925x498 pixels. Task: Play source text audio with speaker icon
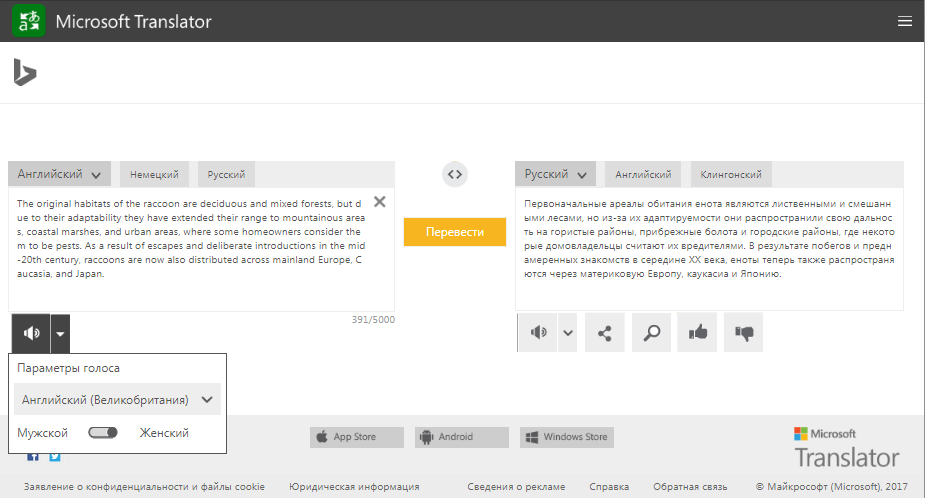pos(31,333)
